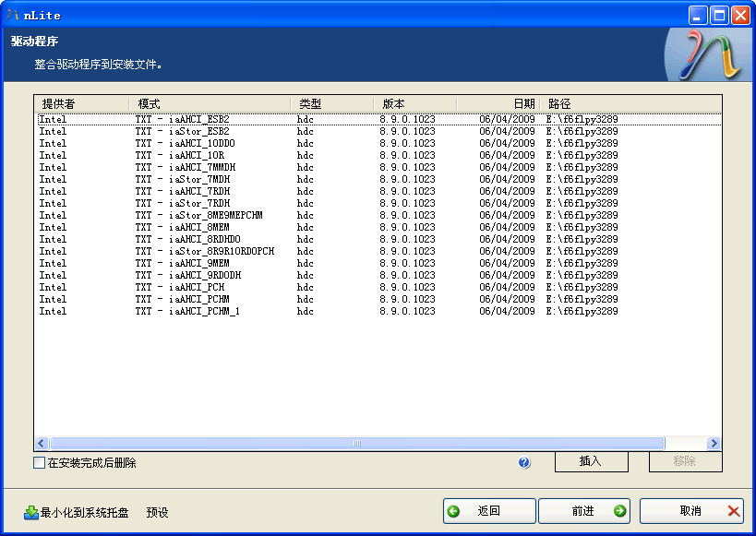Select row TXT - iaStor_ESB2
The width and height of the screenshot is (756, 536).
379,132
